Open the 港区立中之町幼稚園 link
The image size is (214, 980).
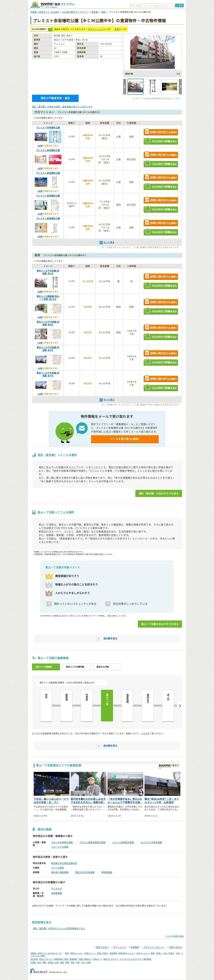point(85,872)
